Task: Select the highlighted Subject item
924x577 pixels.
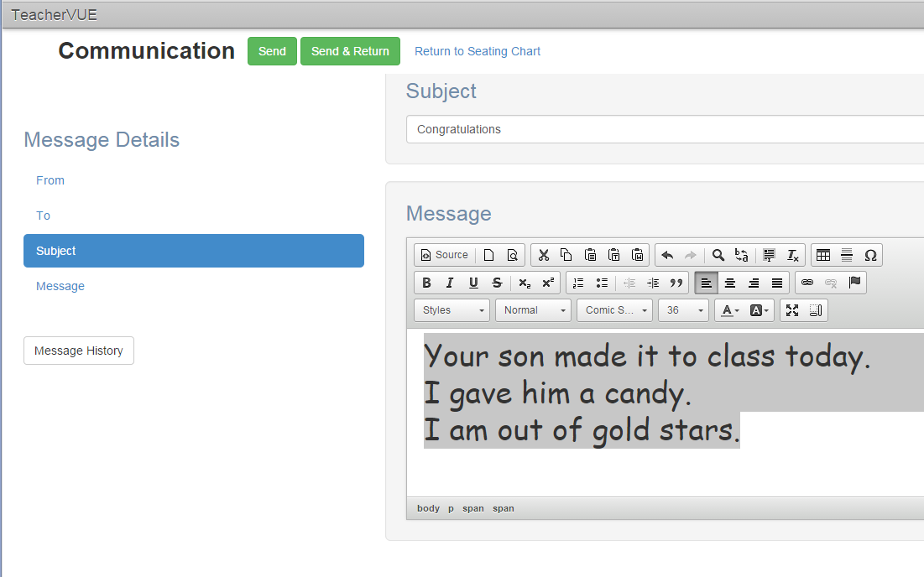Action: coord(194,251)
